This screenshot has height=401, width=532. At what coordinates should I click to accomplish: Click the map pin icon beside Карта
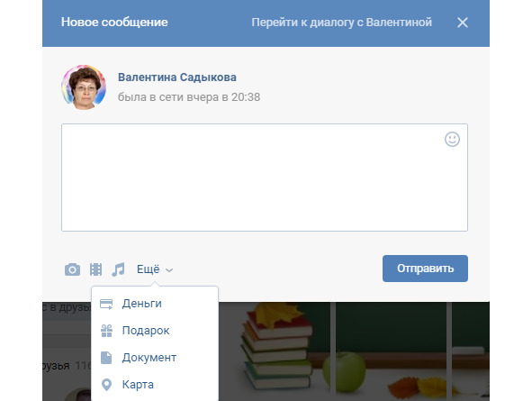point(106,385)
